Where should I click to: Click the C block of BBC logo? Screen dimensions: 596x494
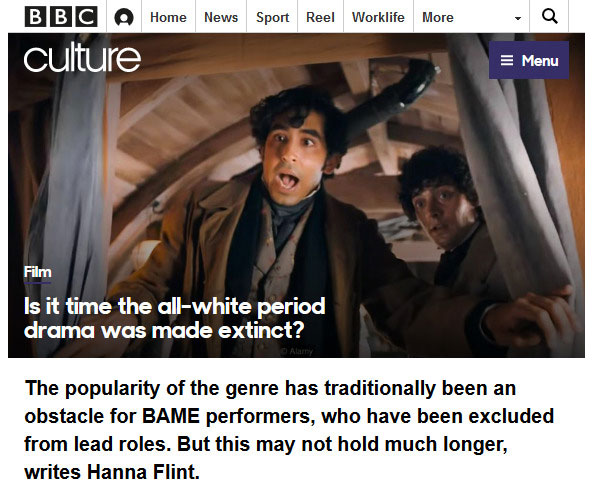[x=87, y=17]
